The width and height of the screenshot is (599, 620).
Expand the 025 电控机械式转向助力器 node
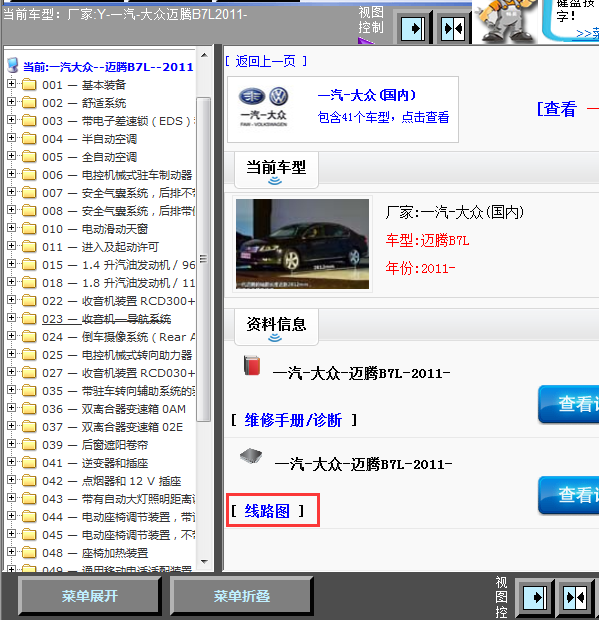click(11, 353)
